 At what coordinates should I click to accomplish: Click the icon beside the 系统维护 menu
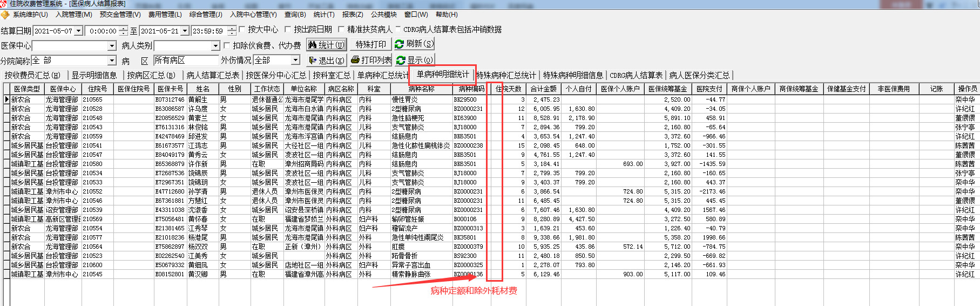point(5,15)
